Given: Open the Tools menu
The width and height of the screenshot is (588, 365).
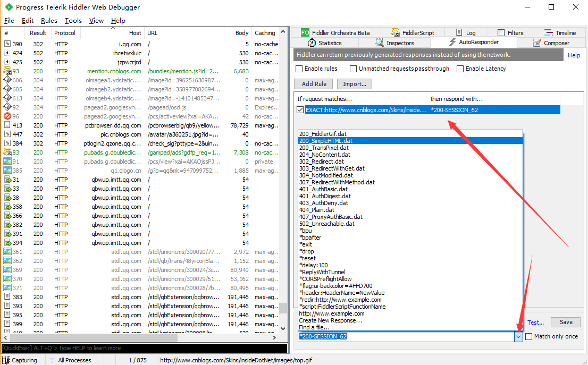Looking at the screenshot, I should tap(73, 21).
